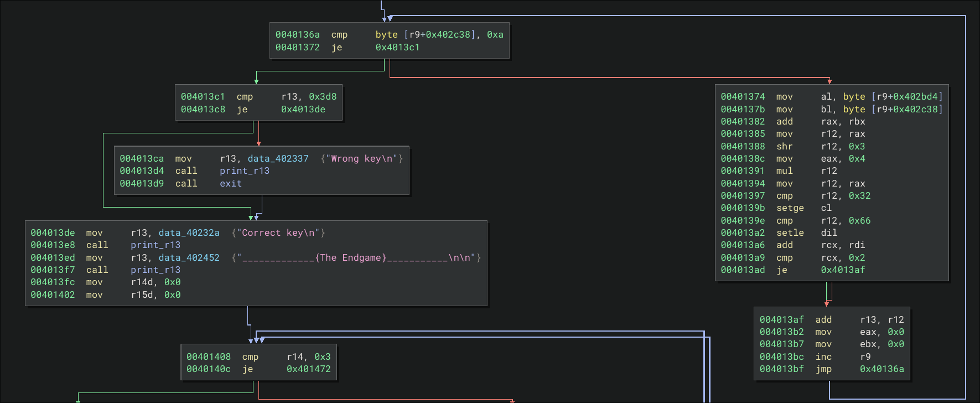Click the je target 0x4013c1

click(397, 48)
